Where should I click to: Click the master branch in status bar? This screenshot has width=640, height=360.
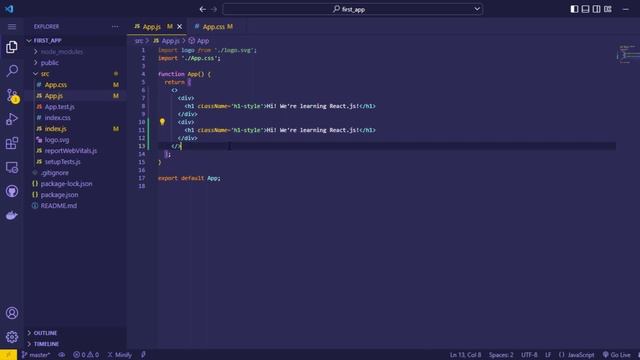tap(36, 355)
